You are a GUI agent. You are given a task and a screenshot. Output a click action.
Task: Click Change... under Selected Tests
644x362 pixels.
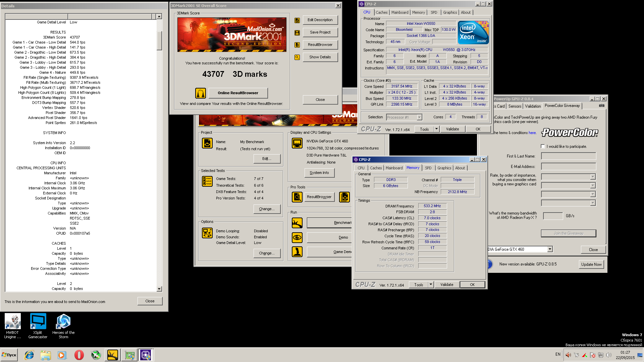click(x=267, y=209)
